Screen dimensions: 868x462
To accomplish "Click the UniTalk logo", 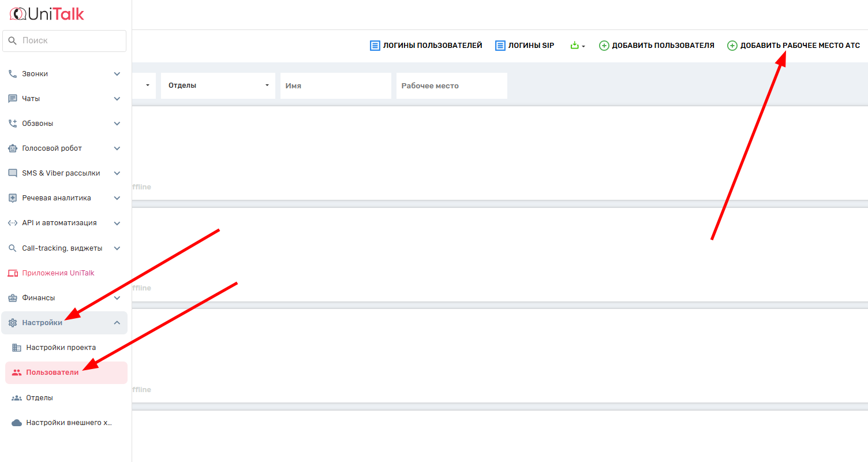I will 47,14.
